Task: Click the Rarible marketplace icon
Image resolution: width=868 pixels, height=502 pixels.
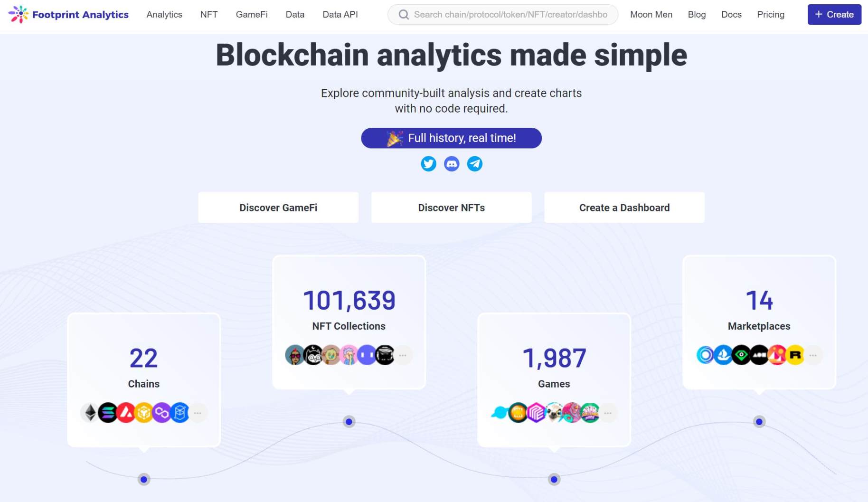Action: (794, 355)
